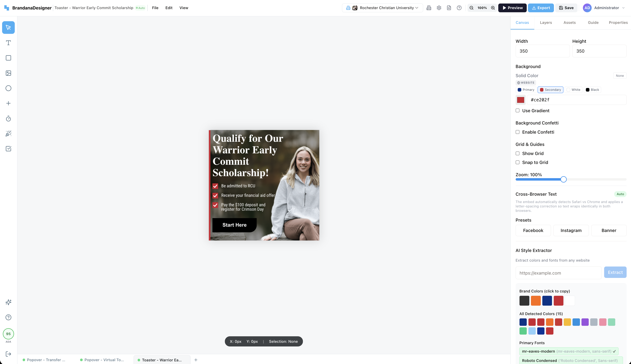Toggle the Show Grid checkbox
Screen dimensions: 631x364
(518, 153)
